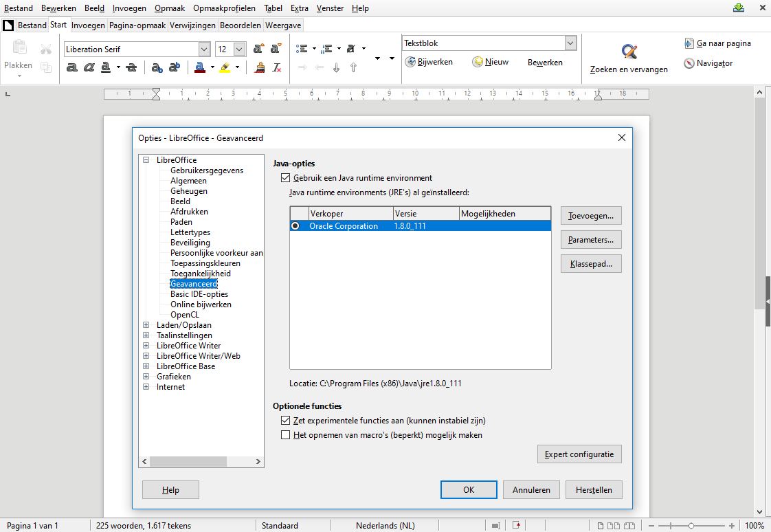Viewport: 771px width, 532px height.
Task: Enable Het opnemen van macro's checkbox
Action: tap(285, 435)
